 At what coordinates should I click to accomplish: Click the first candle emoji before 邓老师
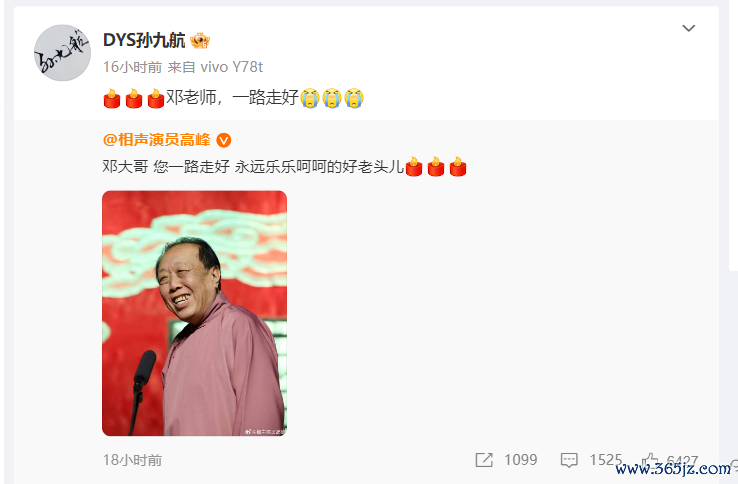112,98
